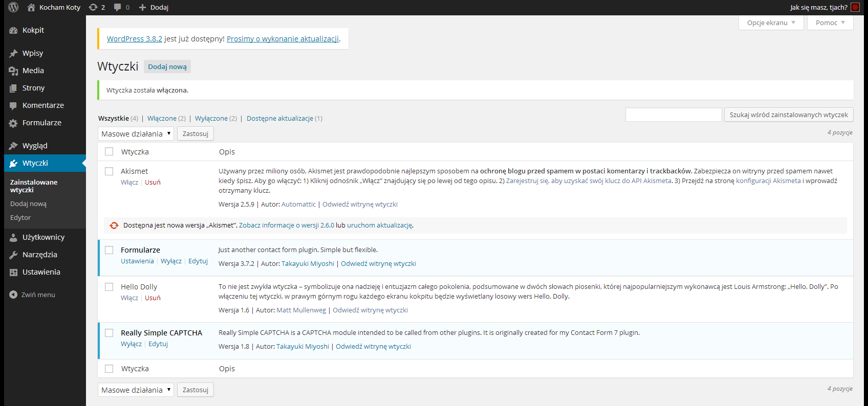Image resolution: width=868 pixels, height=406 pixels.
Task: Click the home icon for Kocham Koty
Action: [31, 7]
